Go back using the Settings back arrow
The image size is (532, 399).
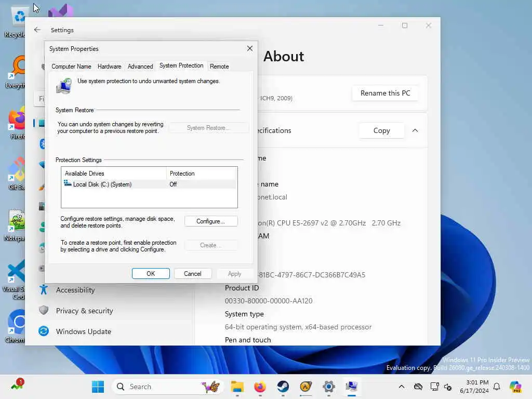click(x=37, y=30)
